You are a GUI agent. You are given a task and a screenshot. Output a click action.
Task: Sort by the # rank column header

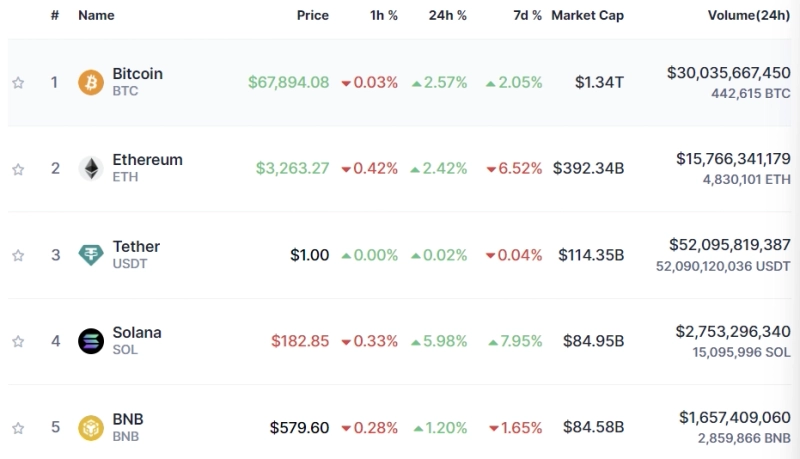55,16
